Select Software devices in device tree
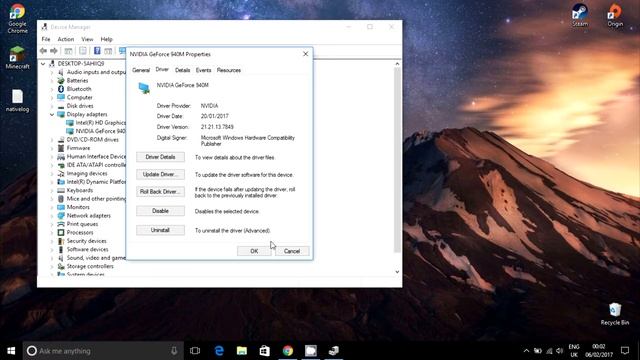640x360 pixels. tap(87, 249)
